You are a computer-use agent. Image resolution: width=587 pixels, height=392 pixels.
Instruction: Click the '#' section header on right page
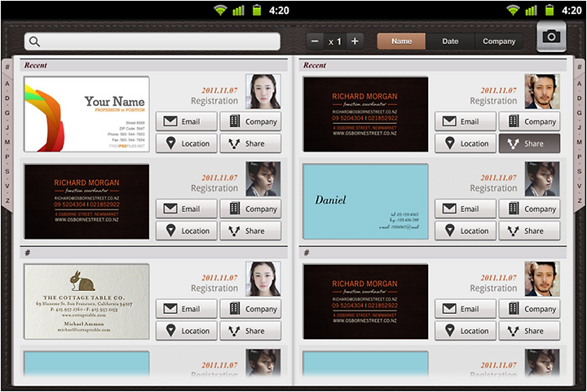pyautogui.click(x=307, y=253)
